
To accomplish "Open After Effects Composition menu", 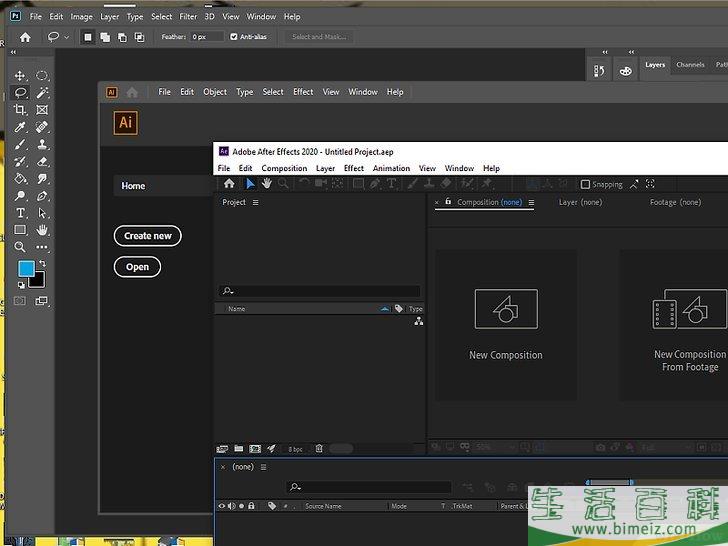I will tap(284, 168).
